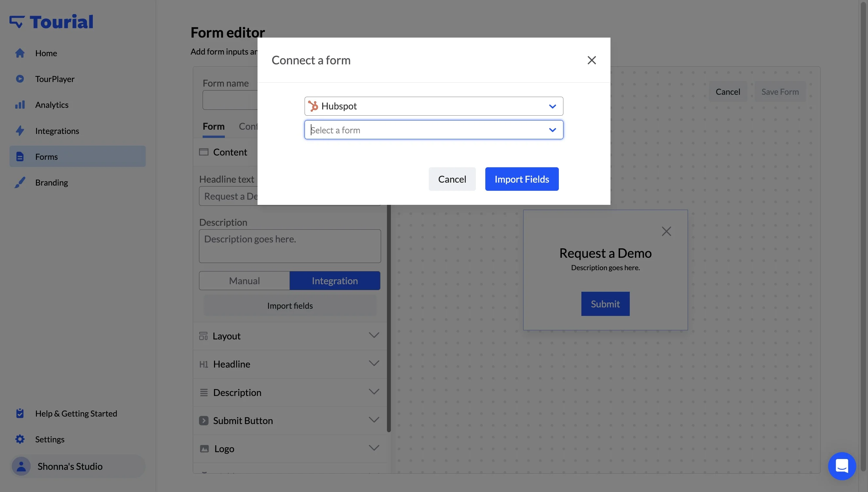
Task: Expand the Layout section chevron
Action: [x=374, y=336]
